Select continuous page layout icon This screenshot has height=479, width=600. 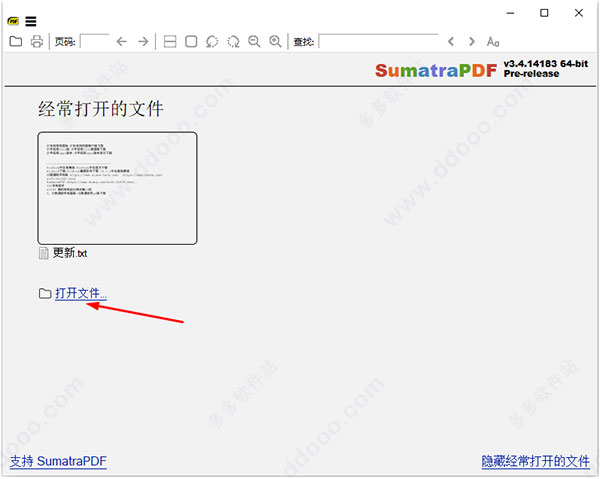click(x=170, y=41)
